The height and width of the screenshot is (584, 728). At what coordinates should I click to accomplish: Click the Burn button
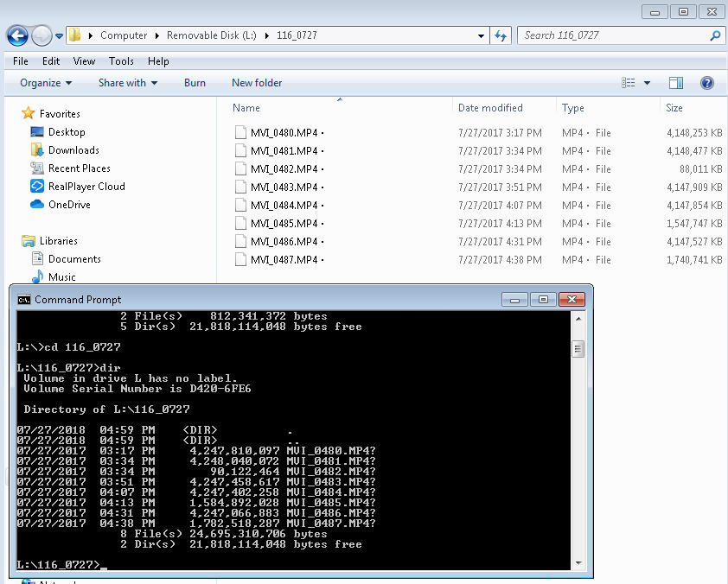click(195, 83)
